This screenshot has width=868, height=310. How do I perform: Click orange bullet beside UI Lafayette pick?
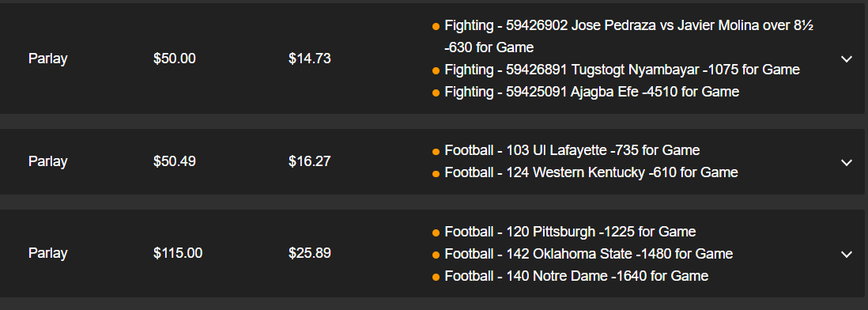click(436, 151)
